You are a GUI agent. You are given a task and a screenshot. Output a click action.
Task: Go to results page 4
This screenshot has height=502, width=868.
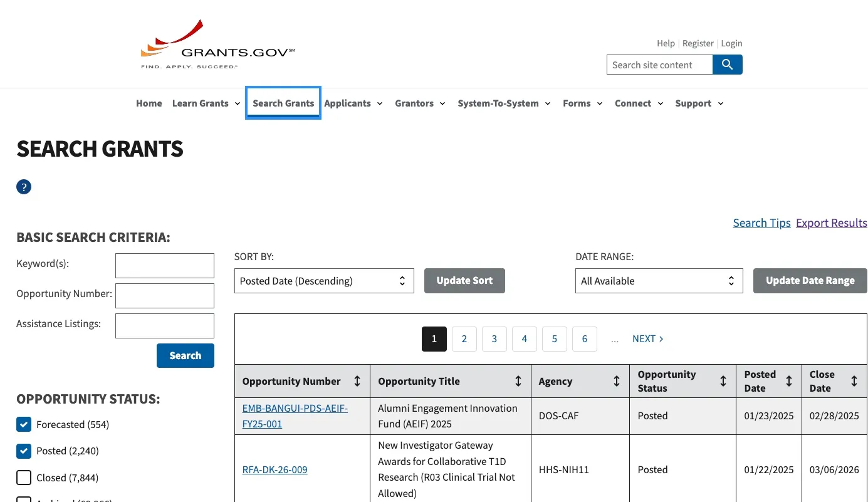[525, 339]
